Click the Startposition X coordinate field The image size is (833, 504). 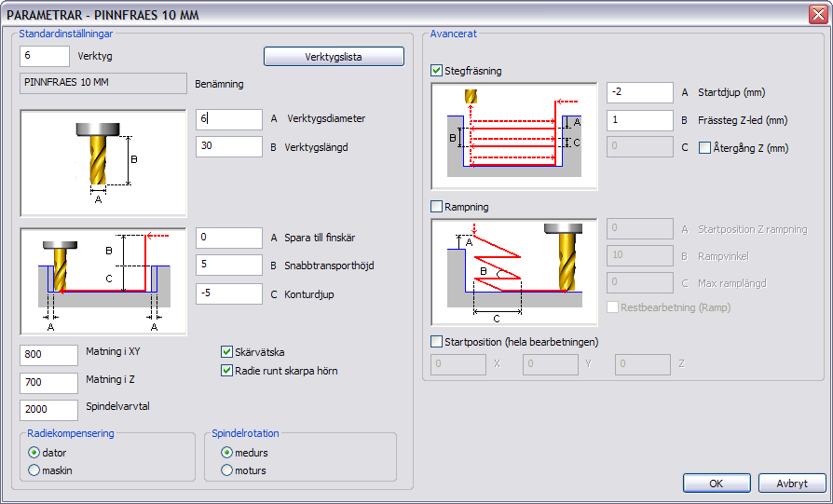(x=458, y=364)
